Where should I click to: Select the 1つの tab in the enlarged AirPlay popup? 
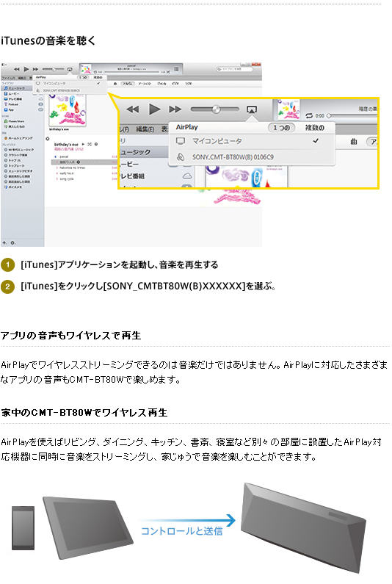[x=282, y=128]
